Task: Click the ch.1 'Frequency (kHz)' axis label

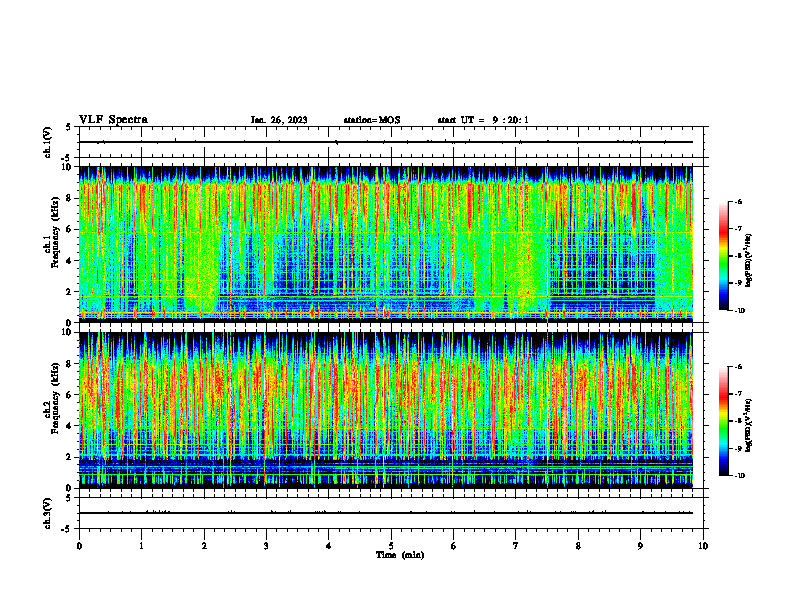Action: 55,234
